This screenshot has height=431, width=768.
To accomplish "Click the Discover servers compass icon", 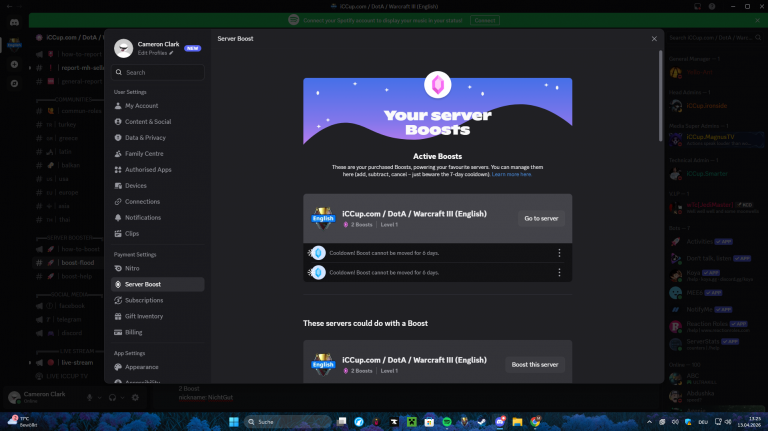I will point(14,84).
